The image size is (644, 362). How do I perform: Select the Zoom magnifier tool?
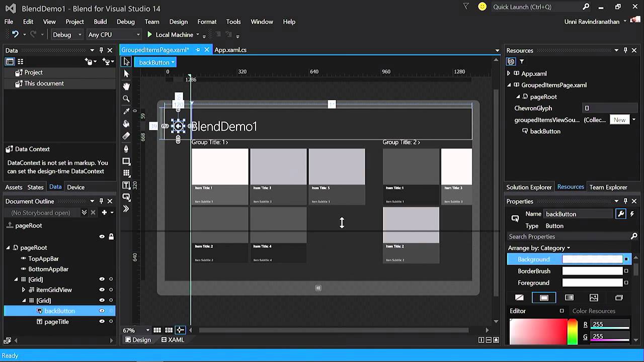pyautogui.click(x=126, y=99)
